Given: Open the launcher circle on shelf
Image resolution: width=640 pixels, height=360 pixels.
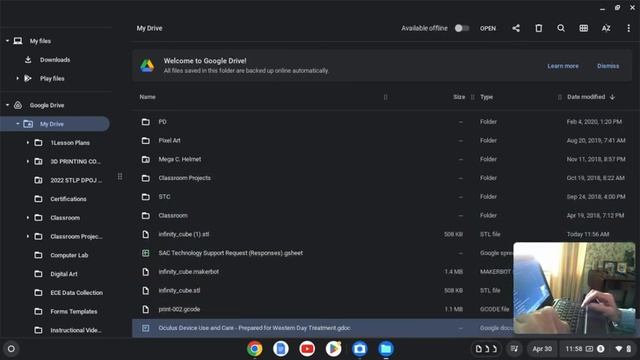Looking at the screenshot, I should (11, 349).
